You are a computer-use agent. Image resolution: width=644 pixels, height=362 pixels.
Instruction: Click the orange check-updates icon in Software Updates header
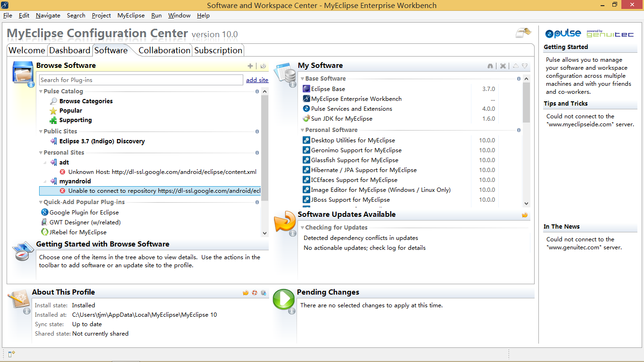pos(525,215)
